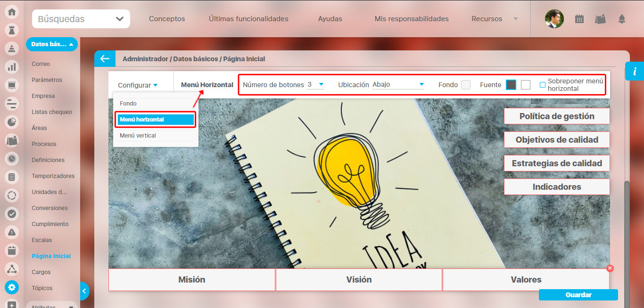Open the Búsquedas dropdown
Screen dimensions: 644x308
[x=81, y=19]
